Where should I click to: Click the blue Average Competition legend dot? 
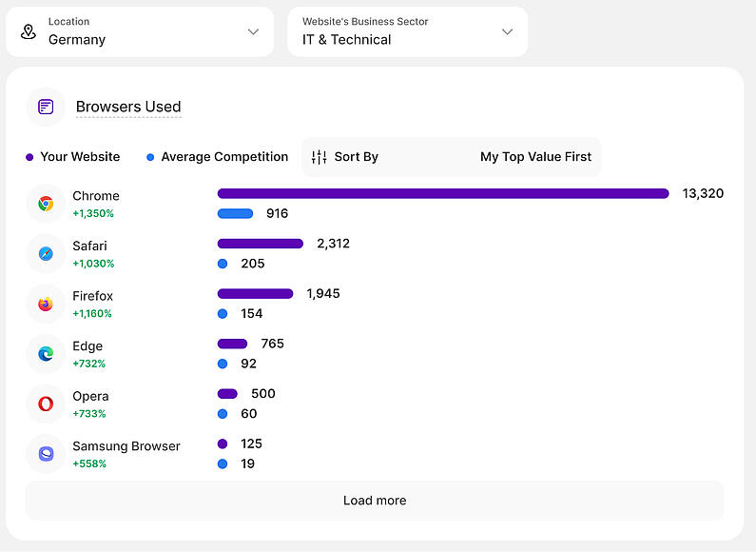(x=150, y=157)
